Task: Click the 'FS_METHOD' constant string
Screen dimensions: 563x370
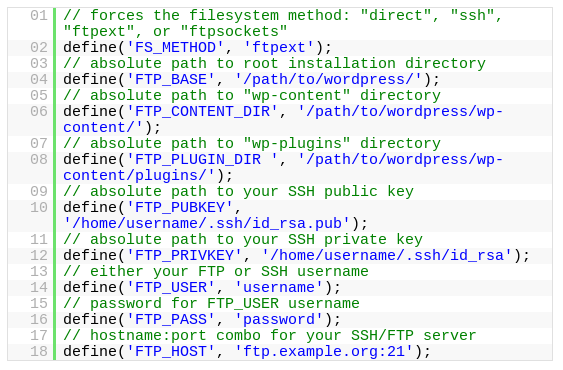Action: pyautogui.click(x=176, y=48)
